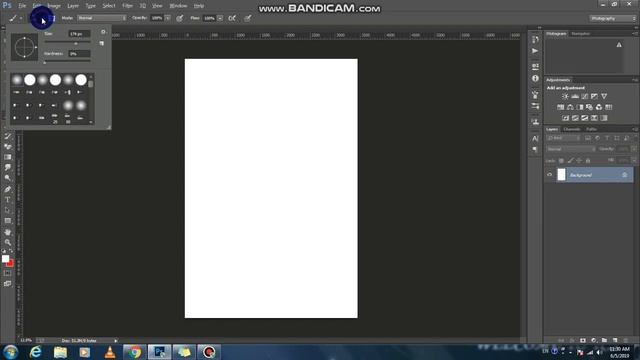Viewport: 640px width, 360px height.
Task: Click the red background color swatch
Action: point(10,264)
